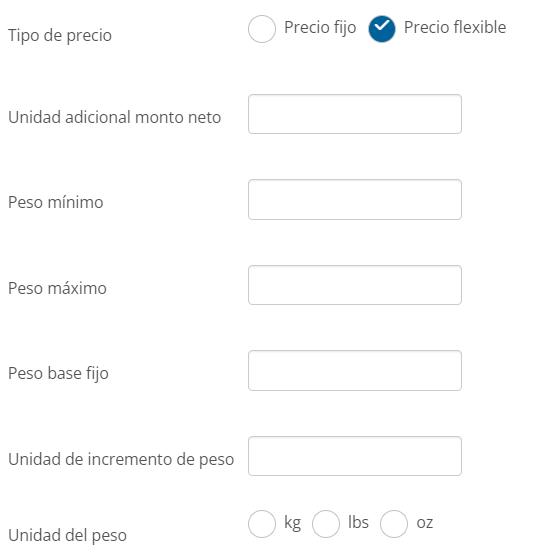Viewport: 537px width, 556px height.
Task: Choose the lbs weight unit radio circle
Action: pyautogui.click(x=326, y=524)
